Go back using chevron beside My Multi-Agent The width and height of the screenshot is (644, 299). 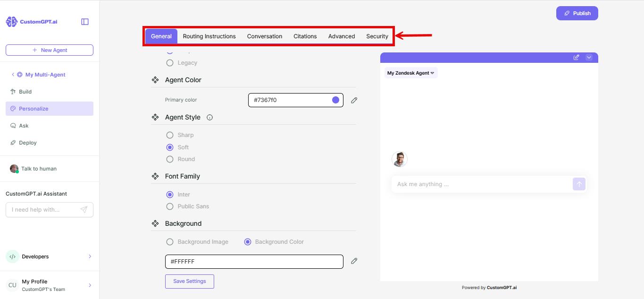pos(13,75)
